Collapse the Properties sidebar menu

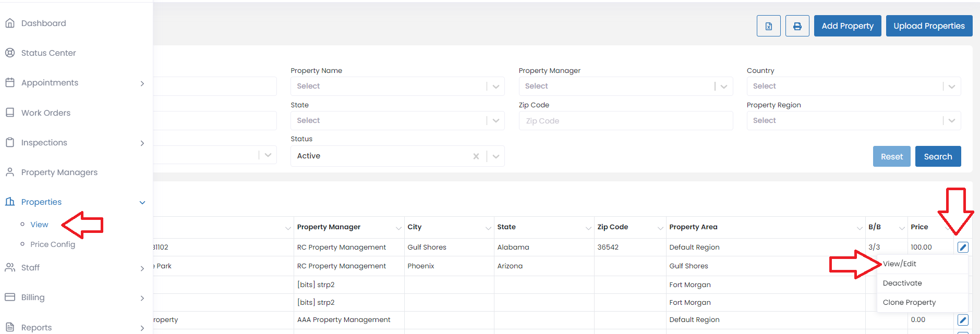coord(142,203)
